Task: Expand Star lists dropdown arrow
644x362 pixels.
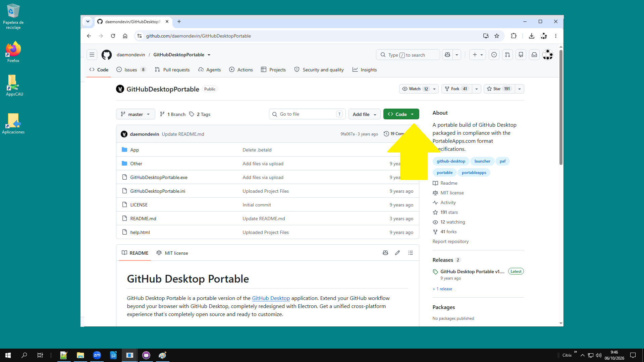Action: click(x=520, y=89)
